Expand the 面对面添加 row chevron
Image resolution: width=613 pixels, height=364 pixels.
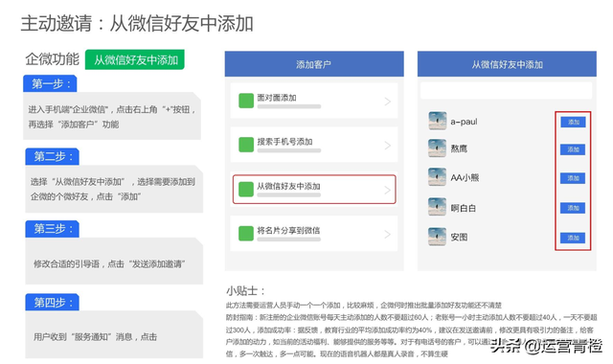click(387, 102)
